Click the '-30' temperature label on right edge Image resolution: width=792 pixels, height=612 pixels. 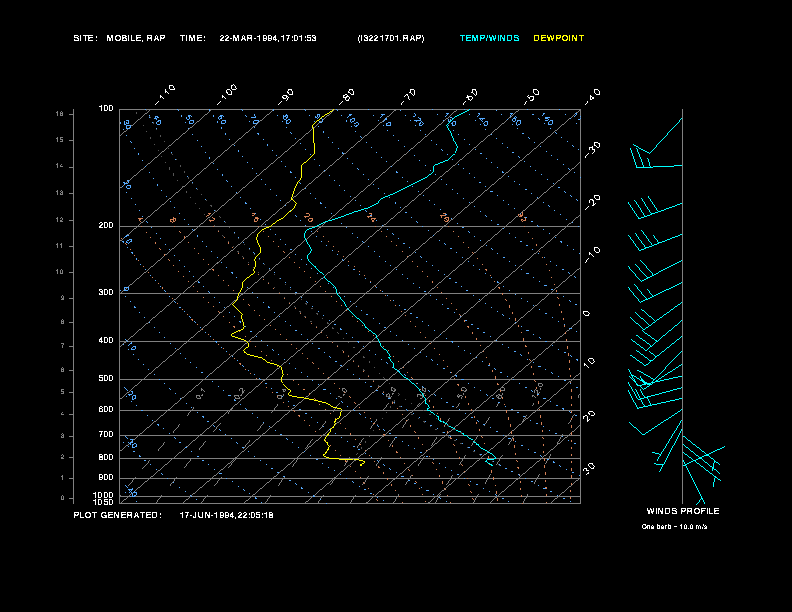tap(592, 149)
